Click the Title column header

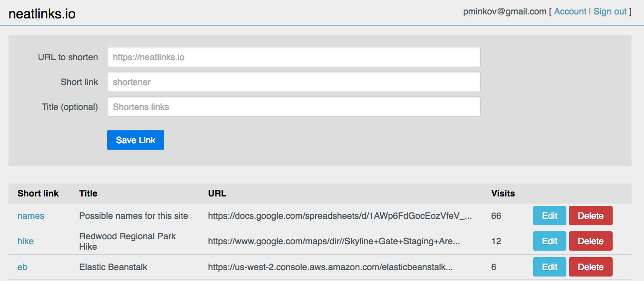point(88,193)
